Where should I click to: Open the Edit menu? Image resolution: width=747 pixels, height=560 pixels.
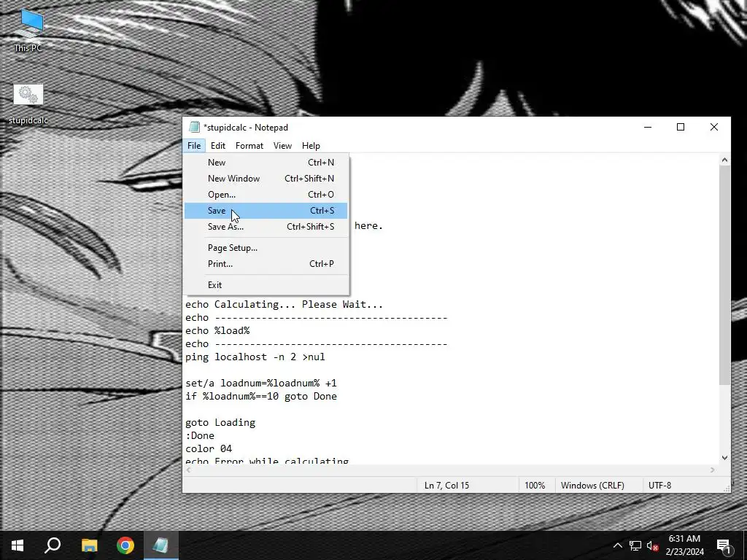[x=218, y=146]
